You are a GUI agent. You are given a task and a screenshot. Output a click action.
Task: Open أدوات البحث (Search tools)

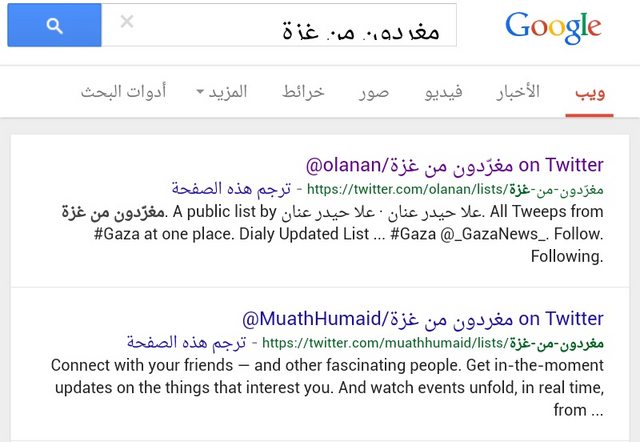pyautogui.click(x=124, y=91)
